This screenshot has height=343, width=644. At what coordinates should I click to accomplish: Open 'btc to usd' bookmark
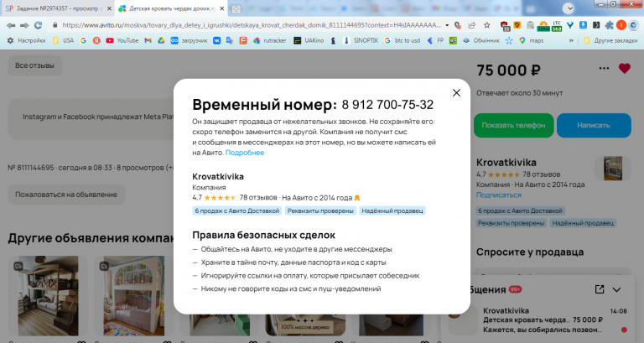[x=402, y=40]
